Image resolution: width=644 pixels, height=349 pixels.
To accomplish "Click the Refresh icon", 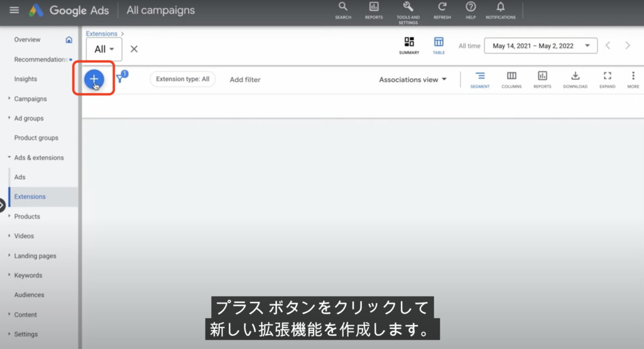I will 442,9.
